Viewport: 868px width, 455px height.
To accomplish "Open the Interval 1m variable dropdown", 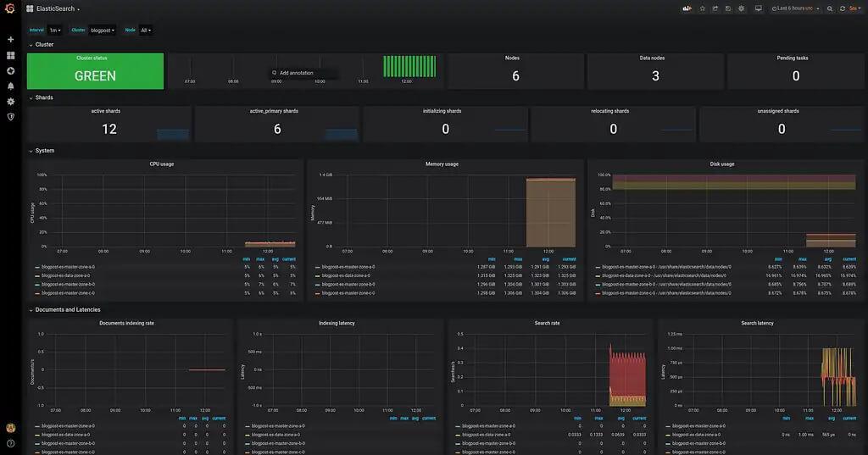I will (55, 31).
